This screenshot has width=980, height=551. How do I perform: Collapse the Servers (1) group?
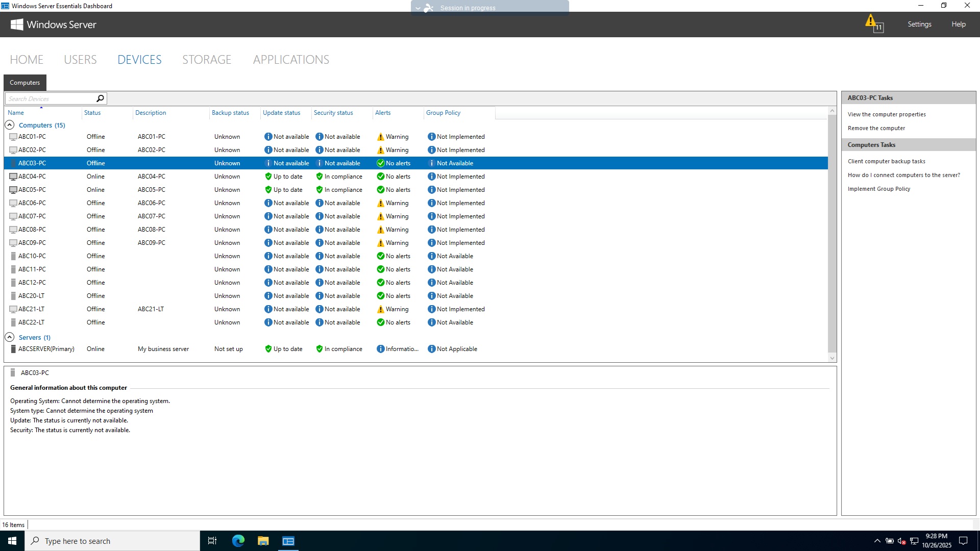(x=9, y=337)
